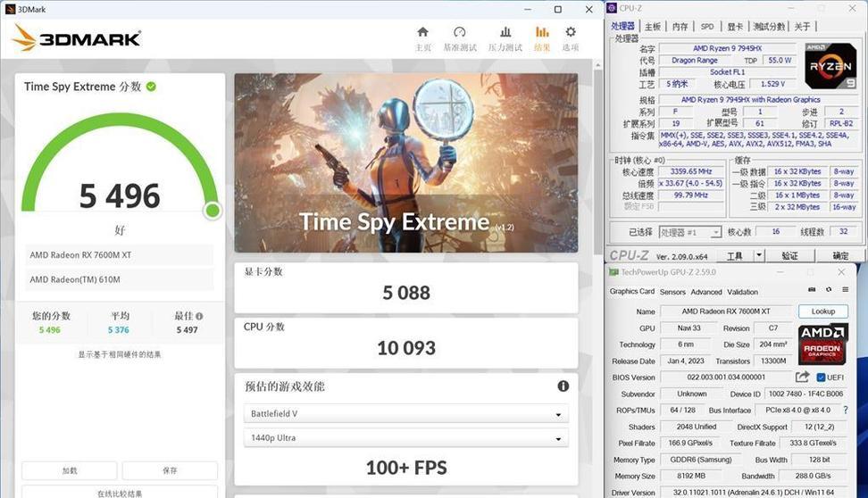Switch to GPU-Z Sensors tab
This screenshot has width=868, height=498.
click(x=672, y=292)
